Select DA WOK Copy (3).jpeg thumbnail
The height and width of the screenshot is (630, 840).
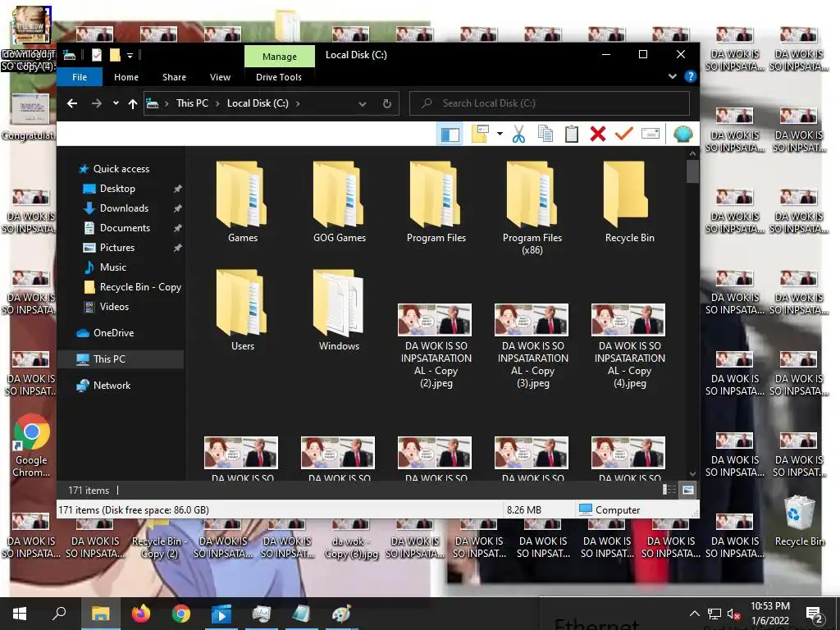click(532, 319)
